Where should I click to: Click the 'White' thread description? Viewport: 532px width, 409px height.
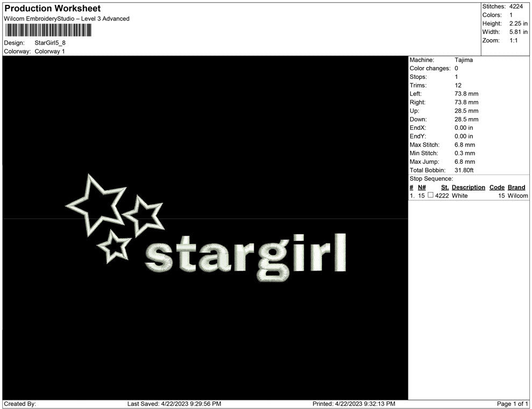(460, 195)
